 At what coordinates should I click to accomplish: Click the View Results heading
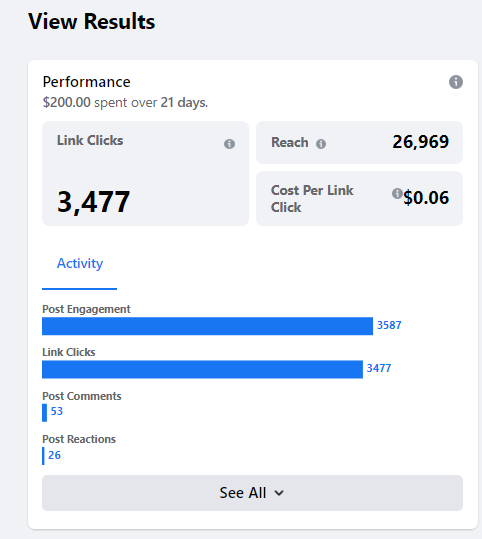coord(91,22)
